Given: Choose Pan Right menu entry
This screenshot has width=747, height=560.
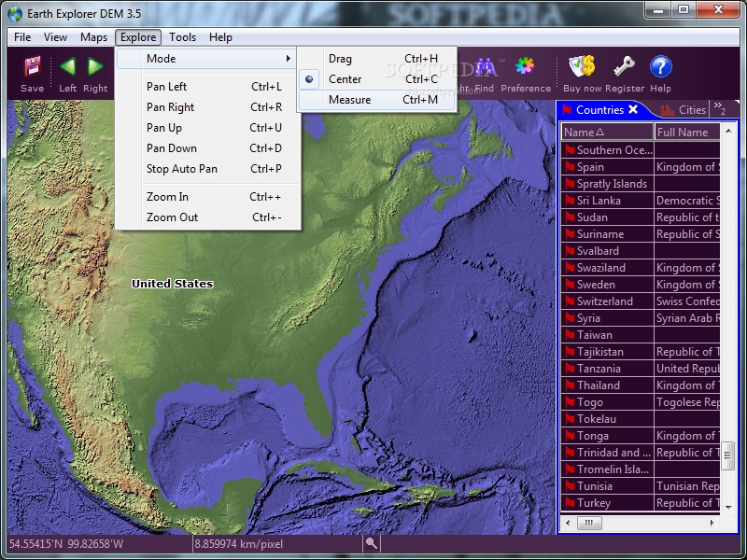Looking at the screenshot, I should pos(207,107).
